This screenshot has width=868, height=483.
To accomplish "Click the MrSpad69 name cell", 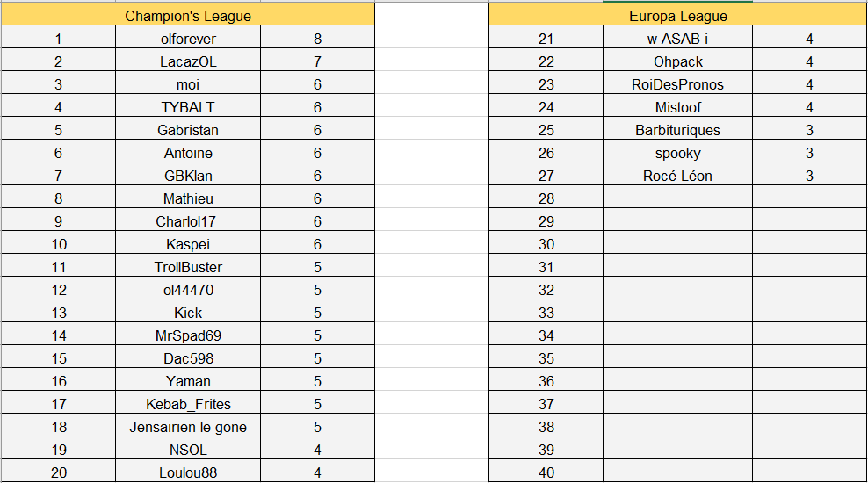I will point(188,335).
